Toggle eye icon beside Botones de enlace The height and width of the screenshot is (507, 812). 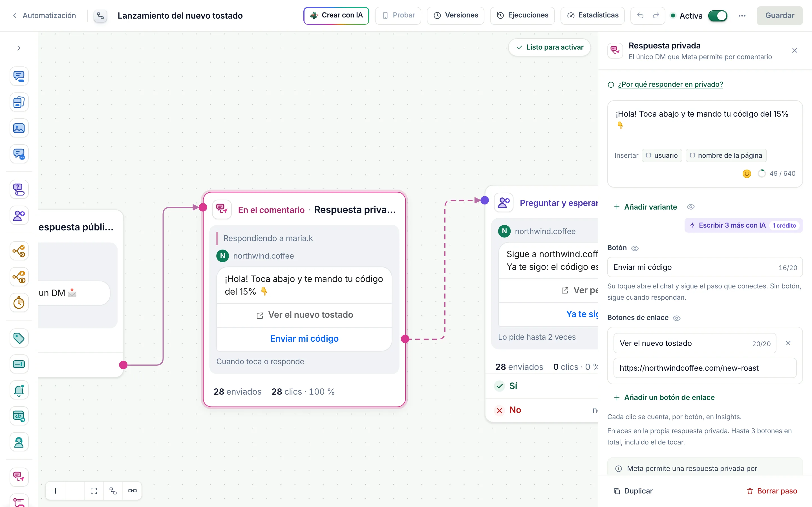tap(677, 318)
